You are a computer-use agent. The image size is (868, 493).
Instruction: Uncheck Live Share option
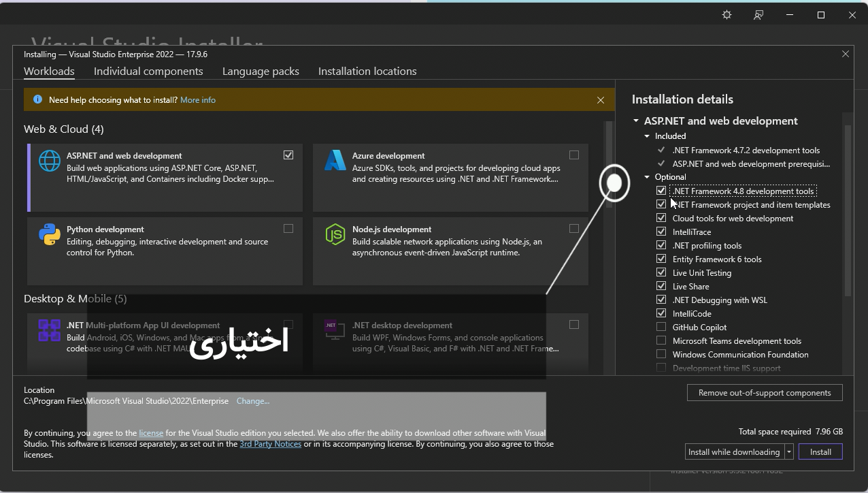(x=661, y=286)
